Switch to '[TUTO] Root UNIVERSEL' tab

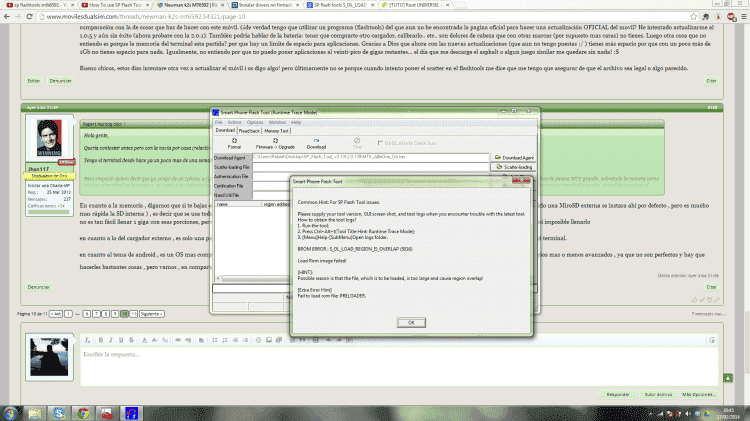point(415,5)
